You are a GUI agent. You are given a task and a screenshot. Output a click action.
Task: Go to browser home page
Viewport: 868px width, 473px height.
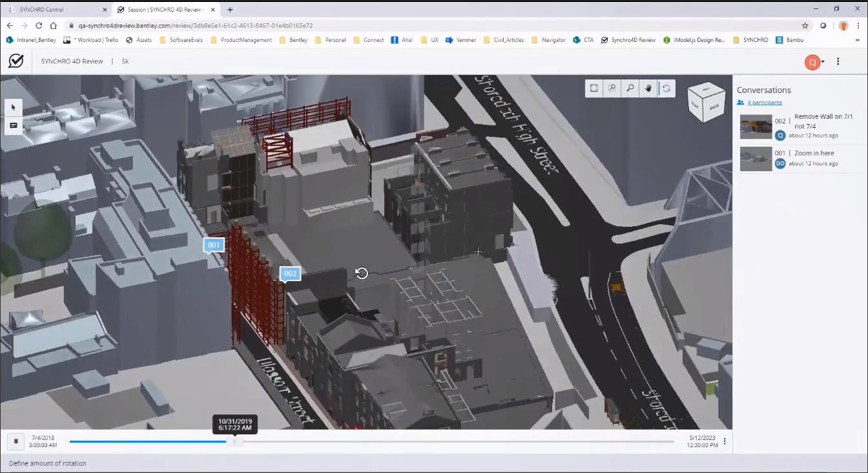(54, 26)
